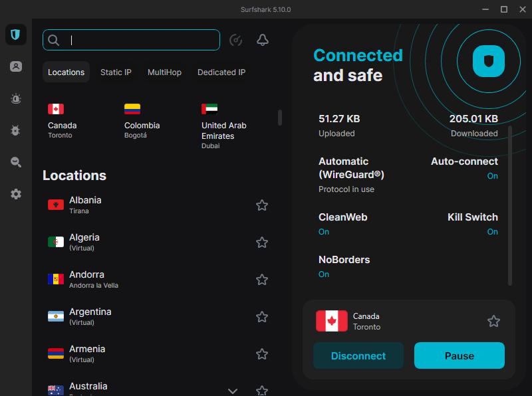Select Albania Tirana location row
The width and height of the screenshot is (532, 396).
[x=158, y=205]
